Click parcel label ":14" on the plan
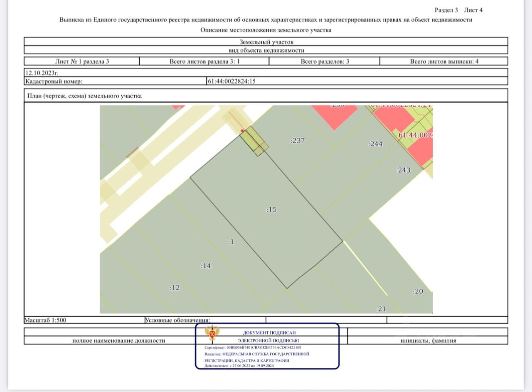The height and width of the screenshot is (392, 532). pyautogui.click(x=206, y=266)
